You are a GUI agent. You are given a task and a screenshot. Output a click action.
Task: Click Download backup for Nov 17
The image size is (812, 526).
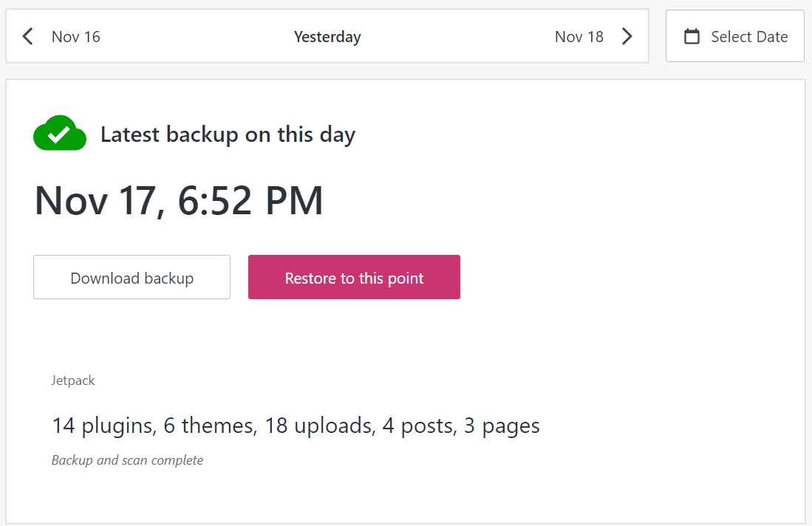coord(132,277)
